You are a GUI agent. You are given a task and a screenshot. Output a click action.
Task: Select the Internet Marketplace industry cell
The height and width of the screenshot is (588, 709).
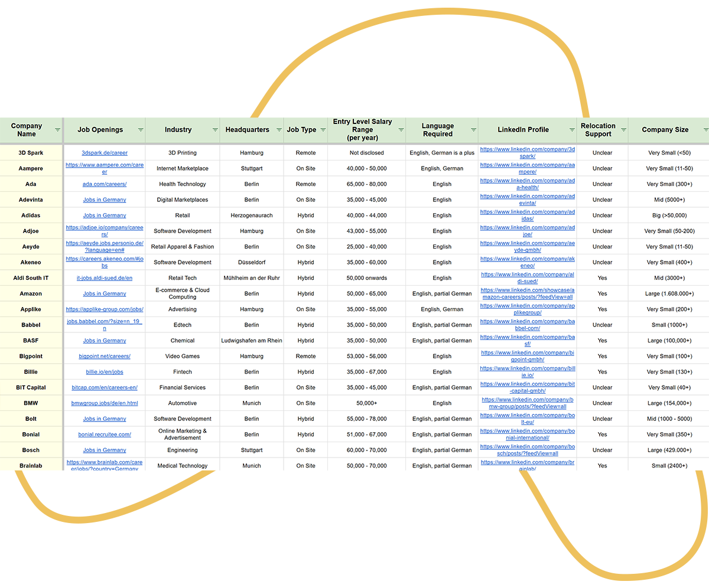[183, 168]
